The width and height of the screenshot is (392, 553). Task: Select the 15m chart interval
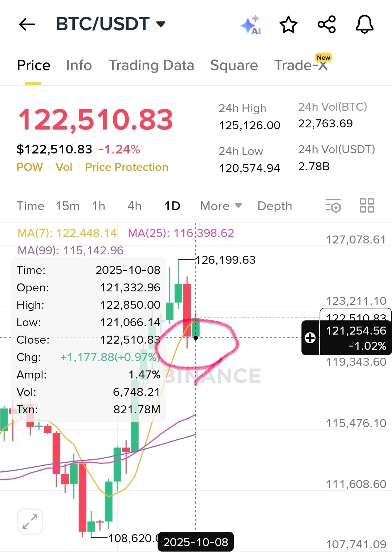[68, 206]
